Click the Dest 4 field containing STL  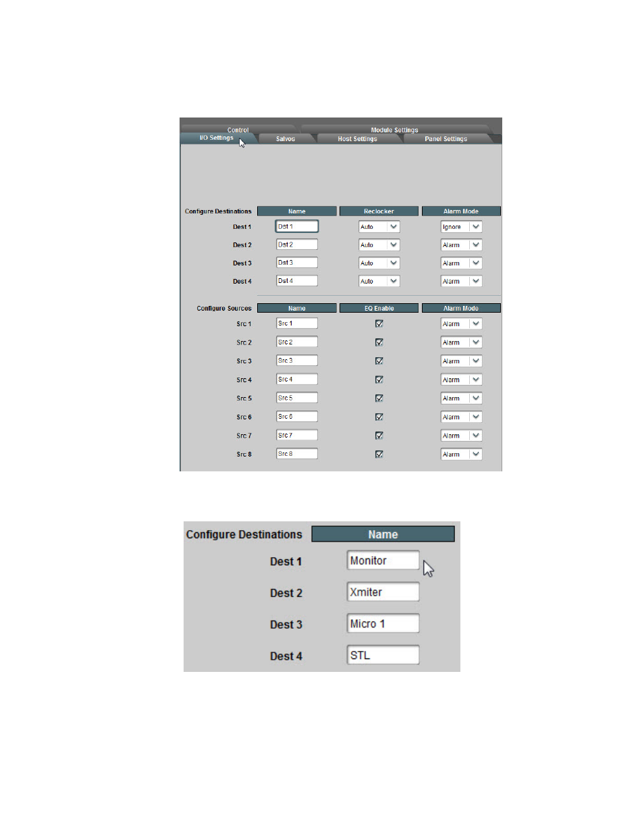point(383,655)
